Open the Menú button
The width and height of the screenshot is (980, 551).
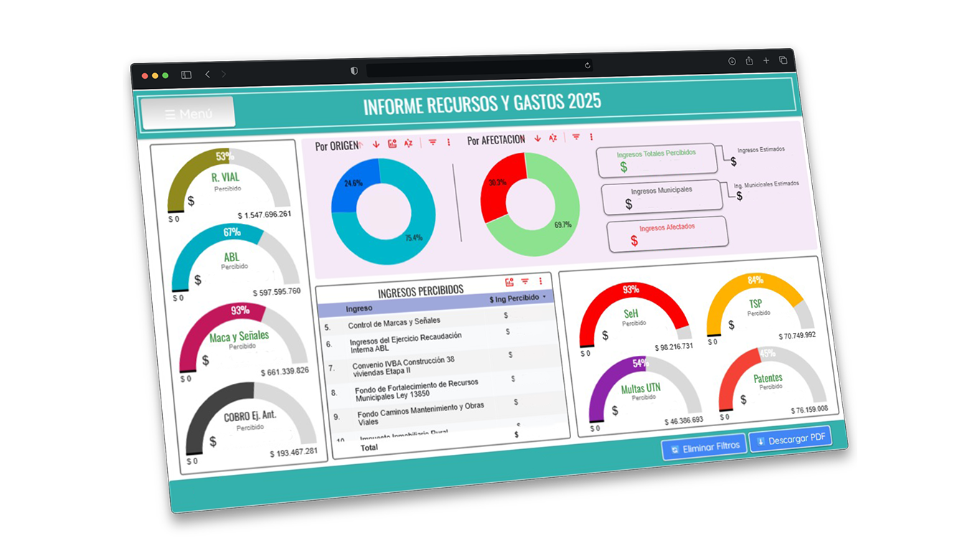[189, 113]
